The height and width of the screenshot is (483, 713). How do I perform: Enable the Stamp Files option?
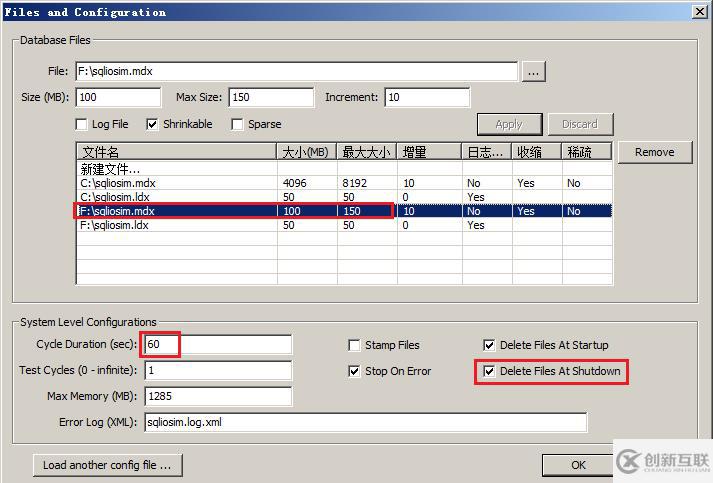355,345
